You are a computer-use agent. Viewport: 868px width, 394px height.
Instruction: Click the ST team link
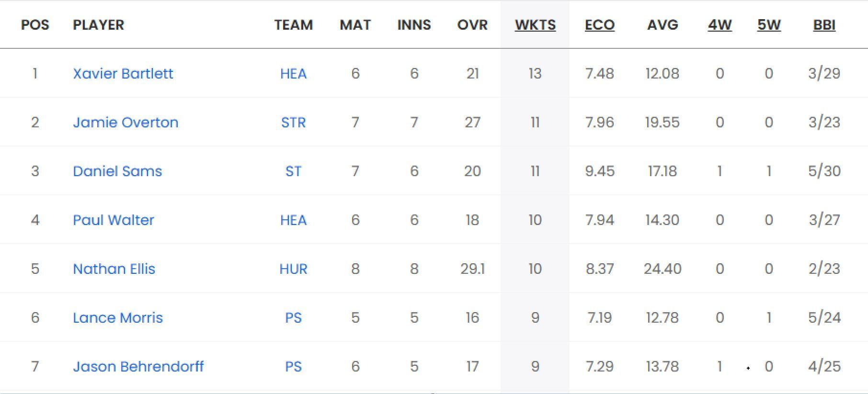coord(293,171)
